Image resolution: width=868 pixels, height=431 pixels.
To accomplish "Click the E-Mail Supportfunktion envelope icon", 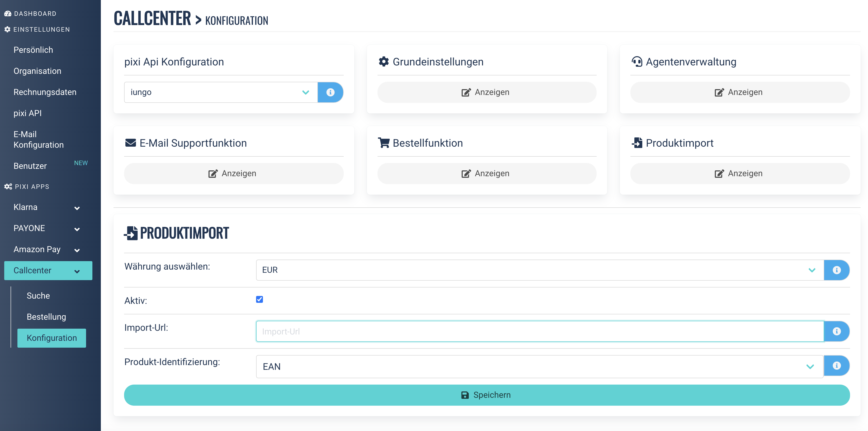I will pos(130,143).
